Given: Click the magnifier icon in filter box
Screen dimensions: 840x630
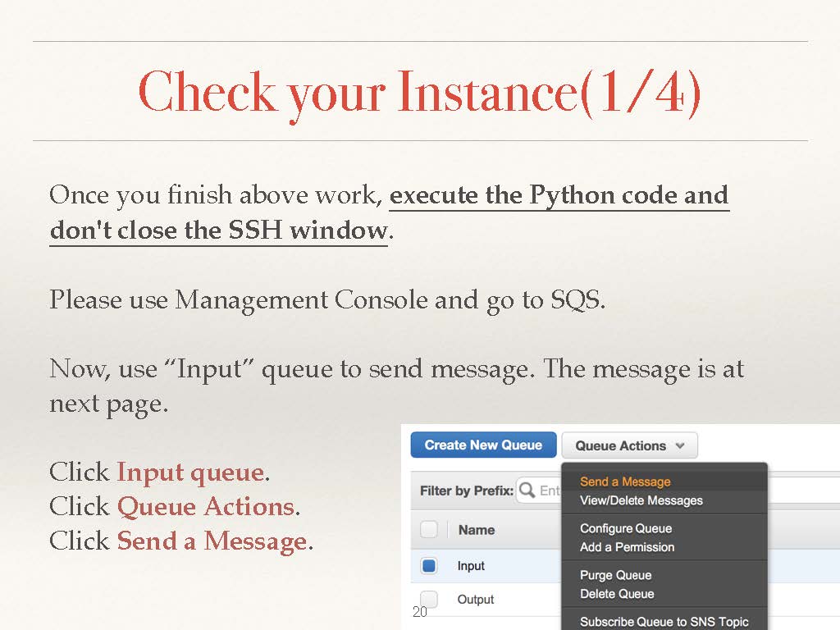Looking at the screenshot, I should (527, 491).
